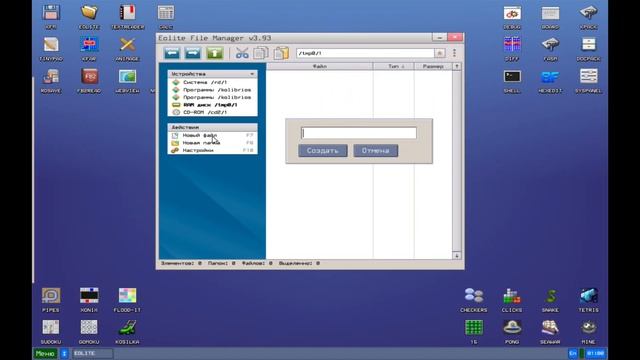Go forward with the right arrow toolbar button
The width and height of the screenshot is (640, 360).
click(x=193, y=53)
